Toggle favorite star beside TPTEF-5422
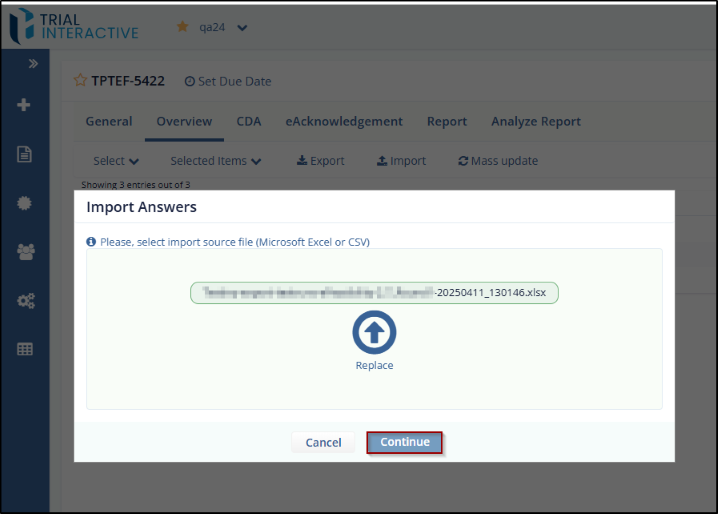This screenshot has width=718, height=514. tap(80, 81)
